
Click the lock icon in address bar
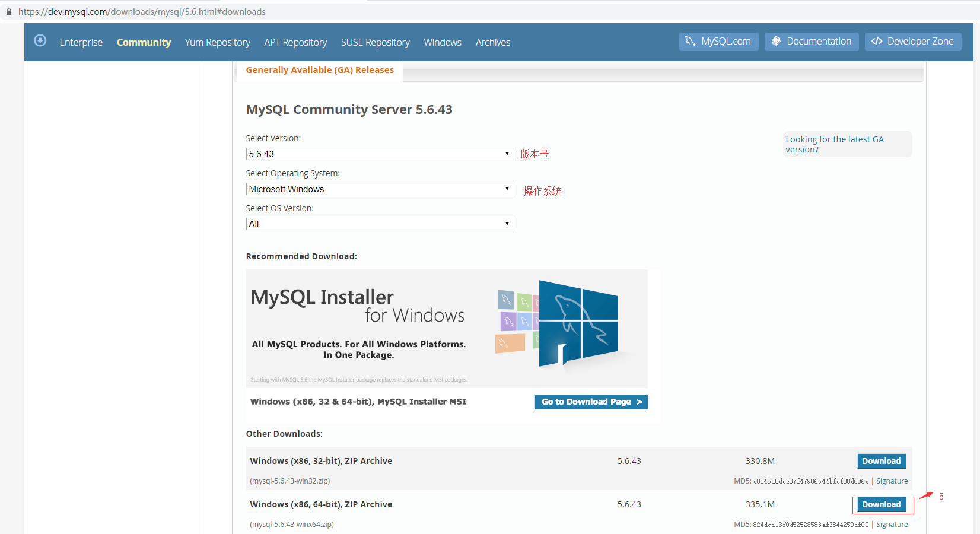[8, 12]
